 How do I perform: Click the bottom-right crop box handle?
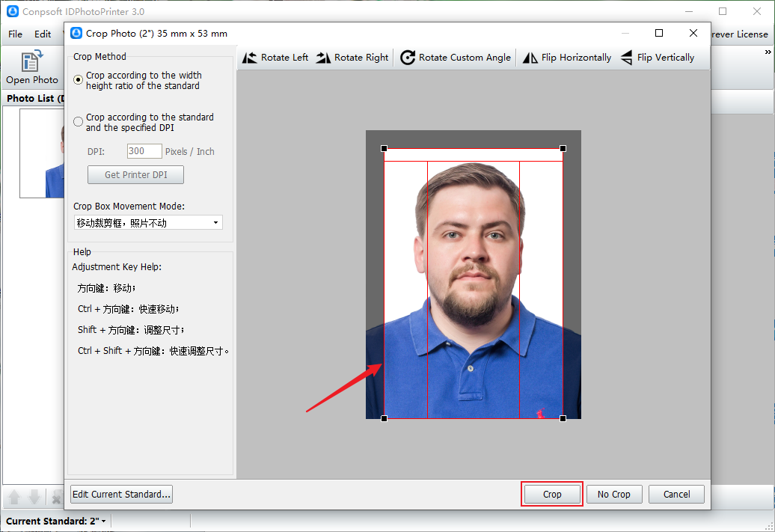point(563,418)
